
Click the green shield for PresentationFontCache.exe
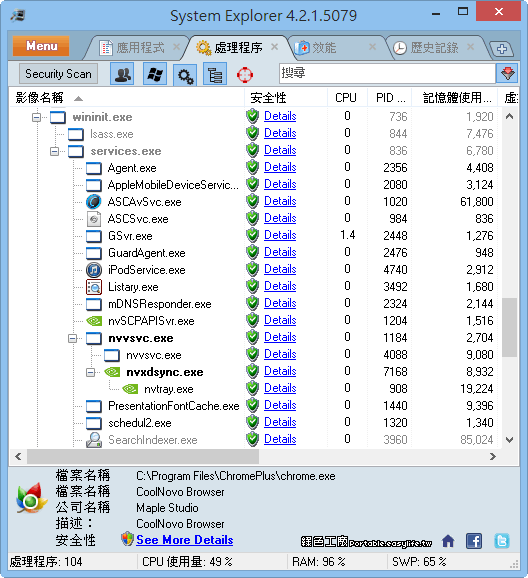[253, 405]
